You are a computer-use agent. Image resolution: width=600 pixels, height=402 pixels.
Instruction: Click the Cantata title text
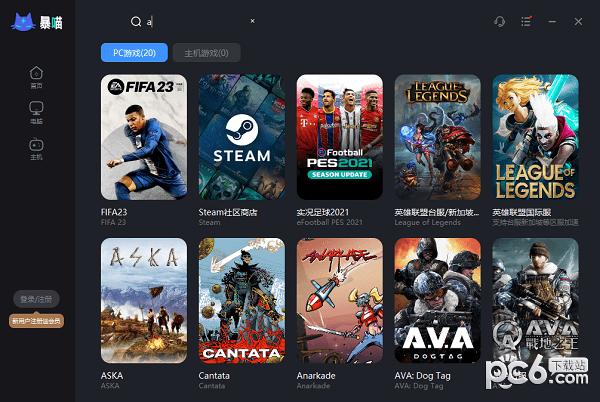click(214, 376)
